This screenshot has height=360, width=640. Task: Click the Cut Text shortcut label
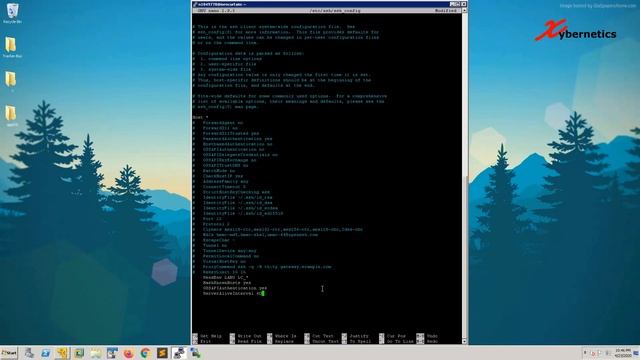pyautogui.click(x=323, y=336)
